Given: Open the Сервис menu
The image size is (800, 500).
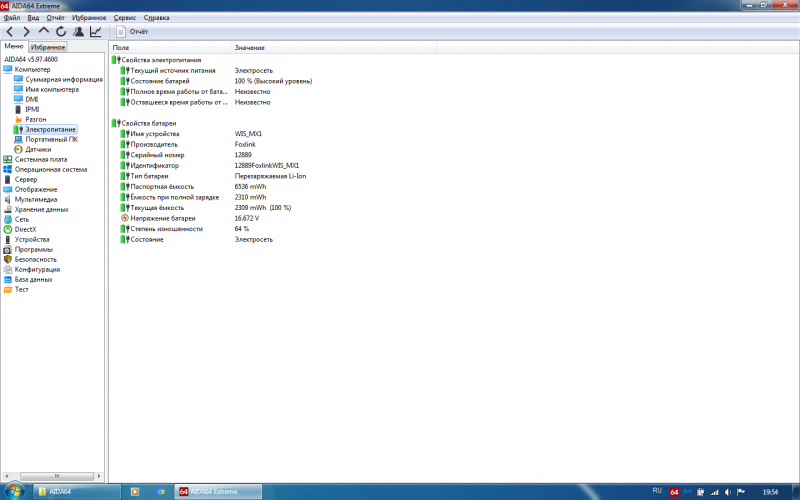Looking at the screenshot, I should click(x=124, y=17).
